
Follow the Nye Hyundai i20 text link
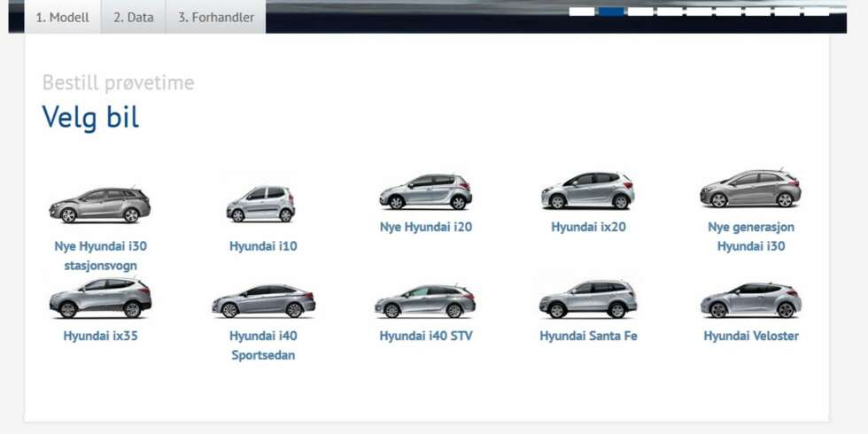point(426,227)
